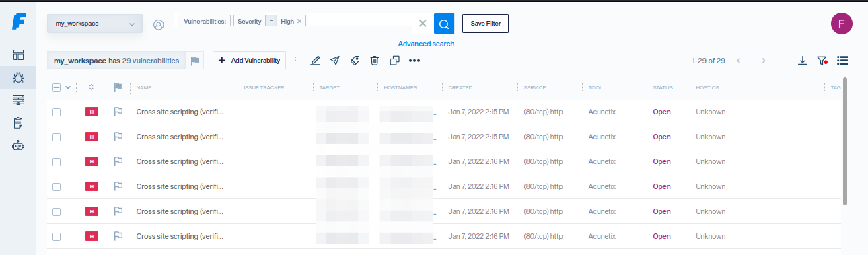This screenshot has height=255, width=868.
Task: Download vulnerabilities with the download icon
Action: (803, 61)
